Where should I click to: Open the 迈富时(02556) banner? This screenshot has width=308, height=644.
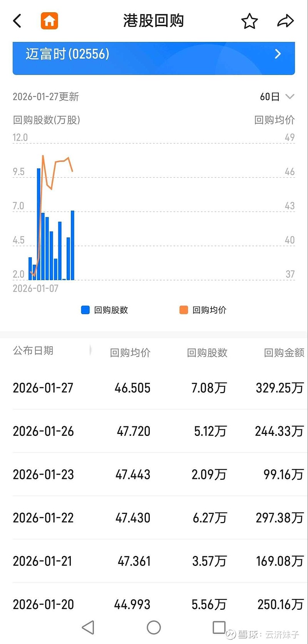click(154, 58)
